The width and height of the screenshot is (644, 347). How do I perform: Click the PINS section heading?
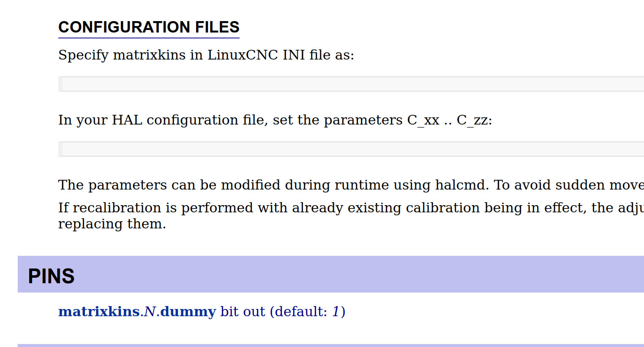[x=51, y=276]
